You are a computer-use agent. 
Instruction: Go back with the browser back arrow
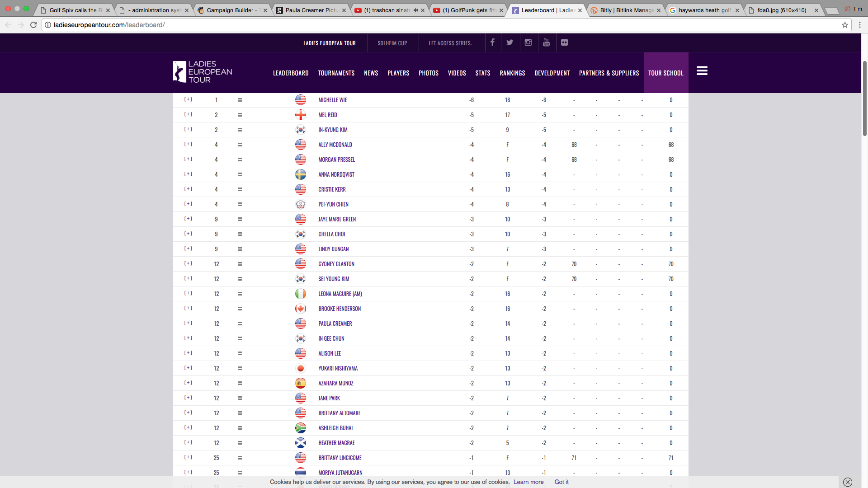(x=8, y=25)
